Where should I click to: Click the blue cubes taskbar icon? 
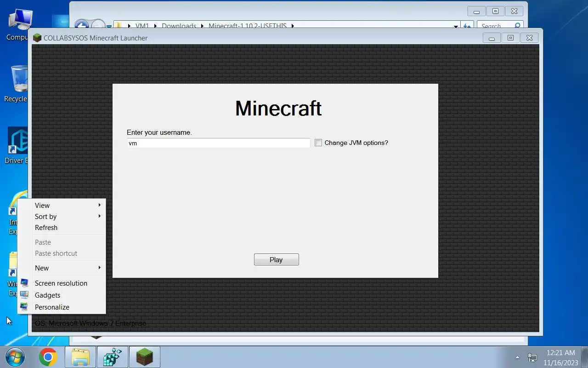[x=112, y=357]
